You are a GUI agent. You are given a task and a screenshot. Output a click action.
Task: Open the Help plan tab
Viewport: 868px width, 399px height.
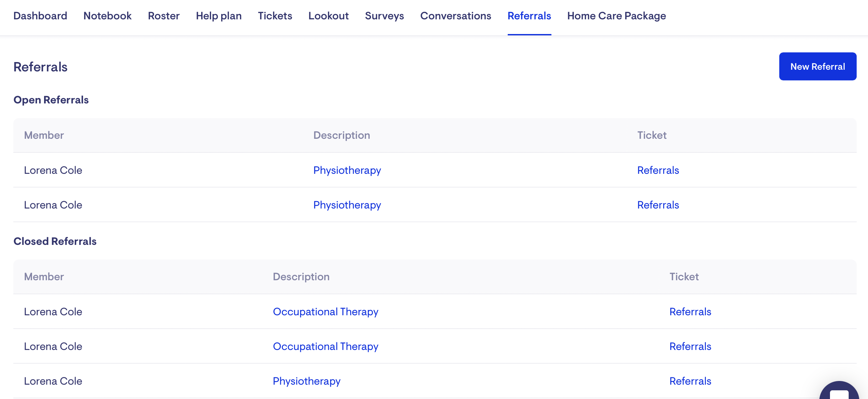pos(219,16)
